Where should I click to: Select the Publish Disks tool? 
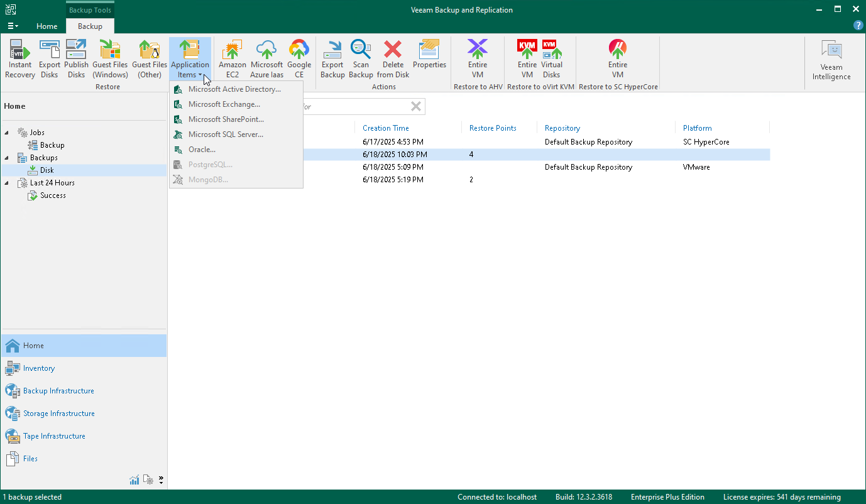click(76, 59)
